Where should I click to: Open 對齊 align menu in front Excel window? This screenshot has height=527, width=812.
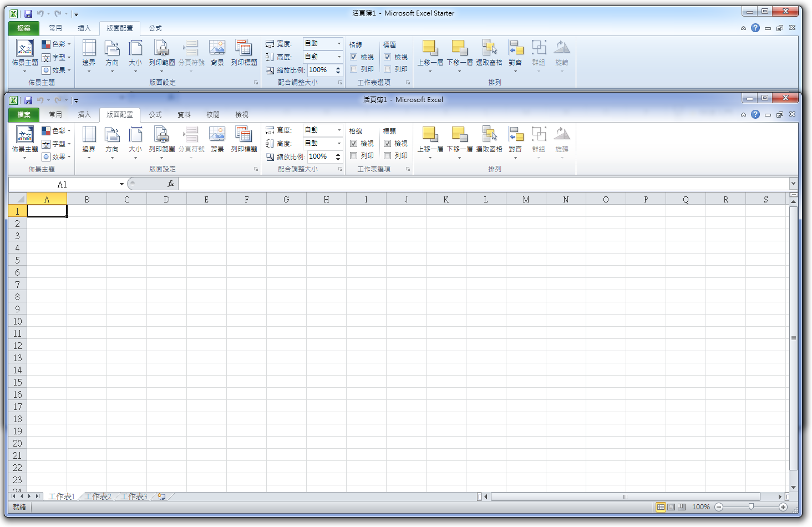(515, 142)
